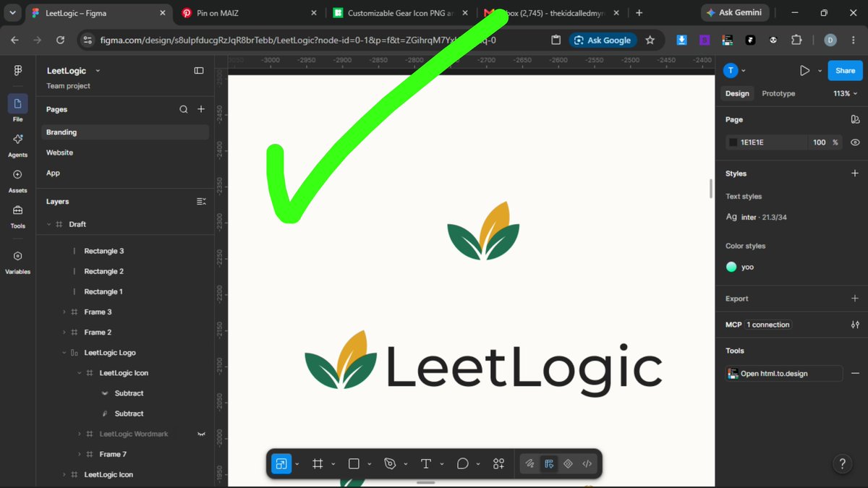Viewport: 868px width, 488px height.
Task: Select the Frame tool in the bottom toolbar
Action: point(318,463)
